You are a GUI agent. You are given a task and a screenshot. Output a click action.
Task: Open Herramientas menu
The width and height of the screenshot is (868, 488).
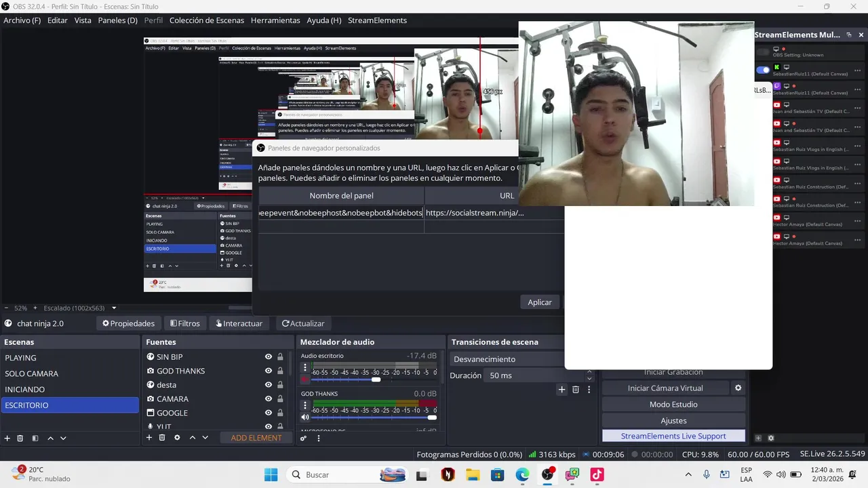[x=275, y=20]
